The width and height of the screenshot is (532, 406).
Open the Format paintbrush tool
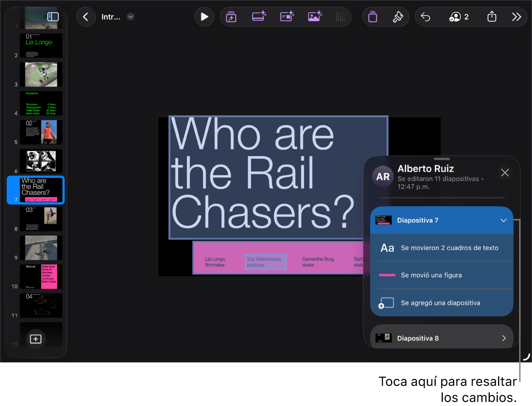(397, 17)
